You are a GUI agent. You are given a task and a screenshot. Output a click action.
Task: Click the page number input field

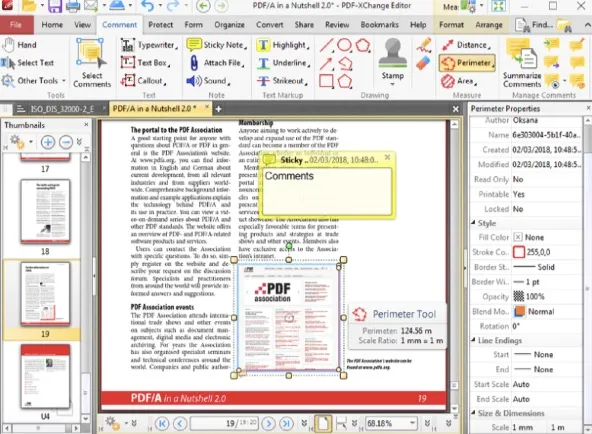click(224, 423)
